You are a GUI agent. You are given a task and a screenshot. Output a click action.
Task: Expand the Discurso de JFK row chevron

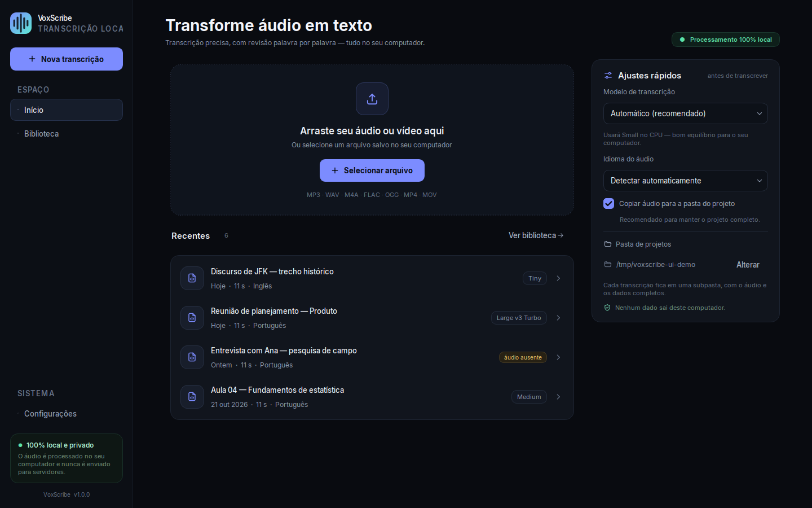(558, 278)
